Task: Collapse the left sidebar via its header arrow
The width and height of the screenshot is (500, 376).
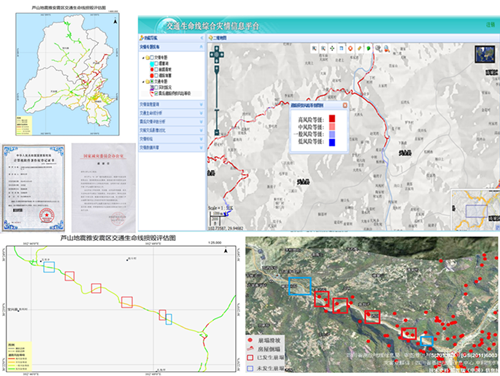Action: [201, 38]
